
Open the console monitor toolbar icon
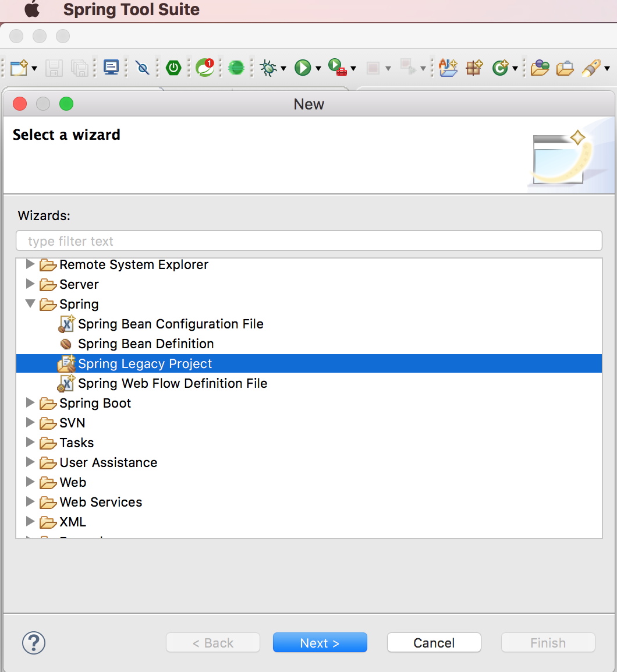[111, 68]
